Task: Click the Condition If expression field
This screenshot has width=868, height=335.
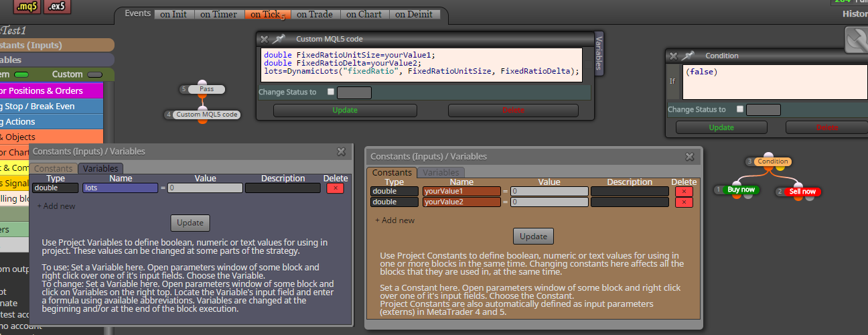Action: coord(774,82)
